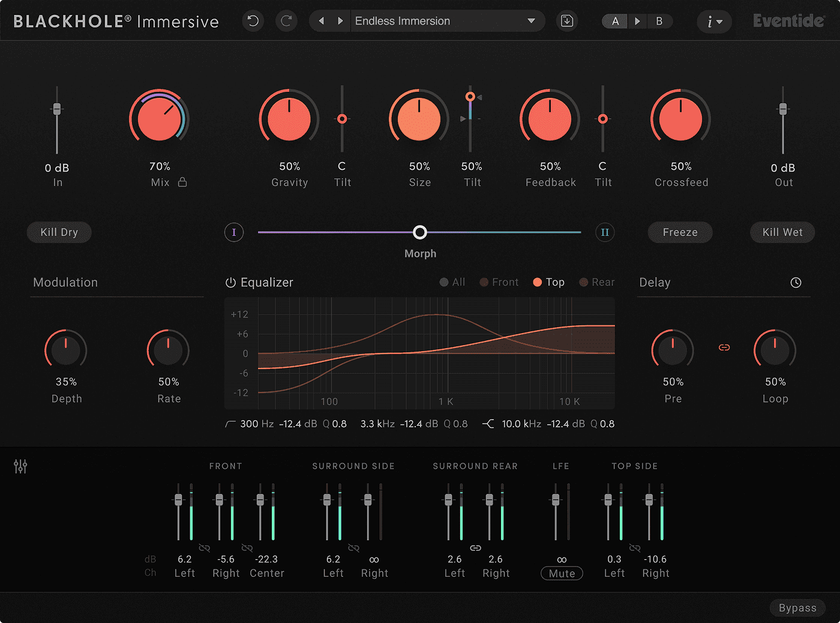
Task: Toggle Top Side link icon
Action: coord(635,548)
